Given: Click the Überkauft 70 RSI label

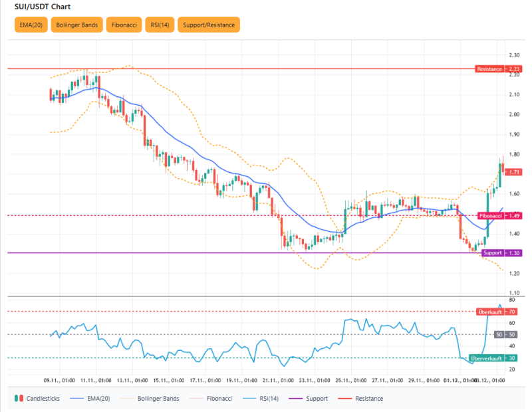Looking at the screenshot, I should click(x=497, y=312).
